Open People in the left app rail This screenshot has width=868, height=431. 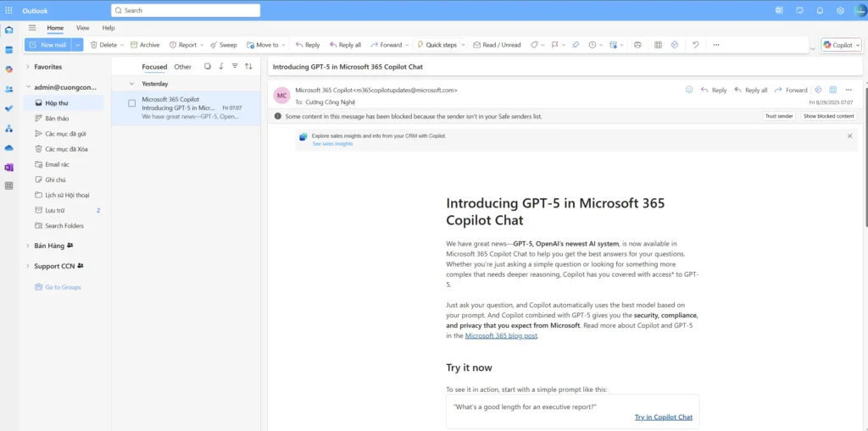pos(8,89)
